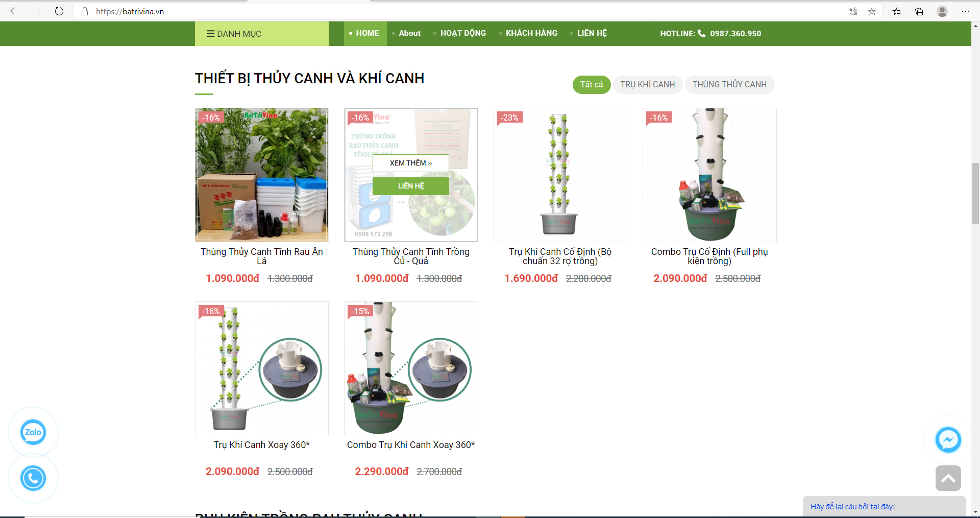Image resolution: width=980 pixels, height=518 pixels.
Task: Click the green LIÊN HỆ product button
Action: tap(411, 186)
